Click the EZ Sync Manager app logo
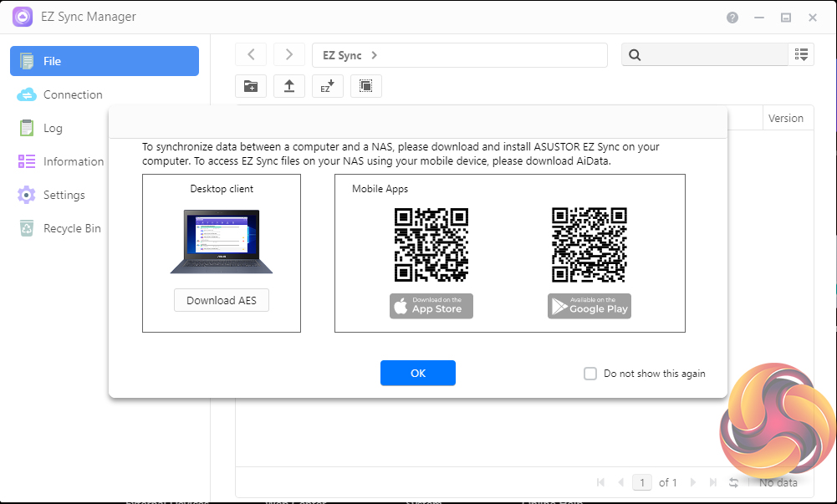Screen dimensions: 837x504 coord(23,17)
